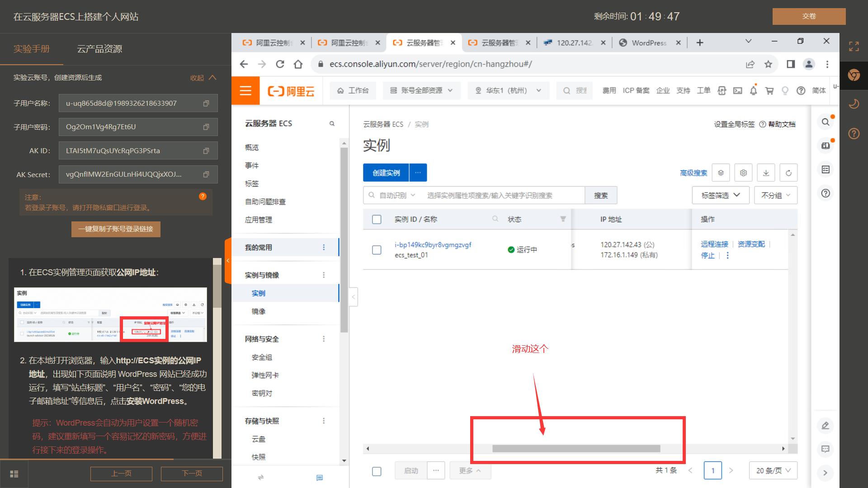Open instance link i-bp149kc9byr8vgmgzvgf

pos(433,244)
